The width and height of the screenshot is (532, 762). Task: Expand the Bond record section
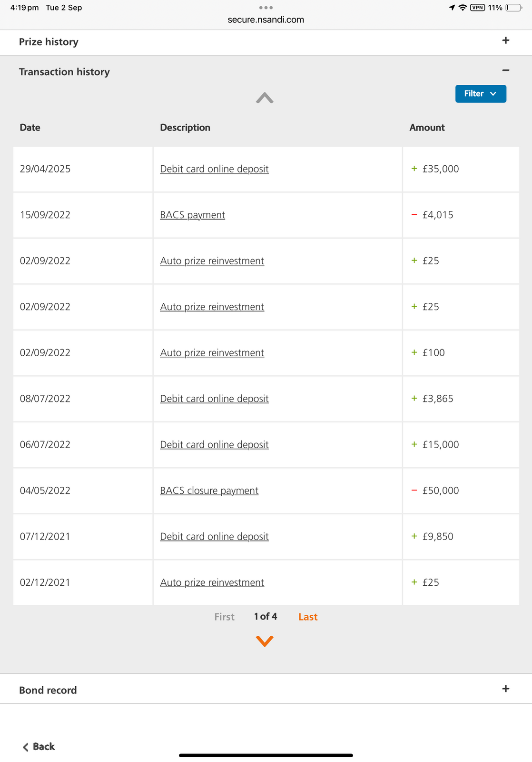coord(505,689)
